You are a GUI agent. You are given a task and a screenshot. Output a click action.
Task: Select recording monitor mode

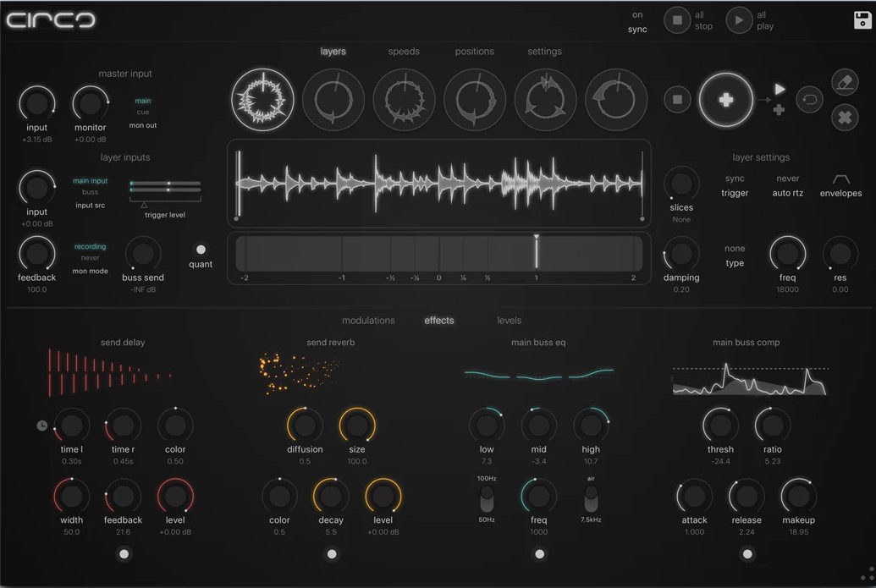click(90, 247)
